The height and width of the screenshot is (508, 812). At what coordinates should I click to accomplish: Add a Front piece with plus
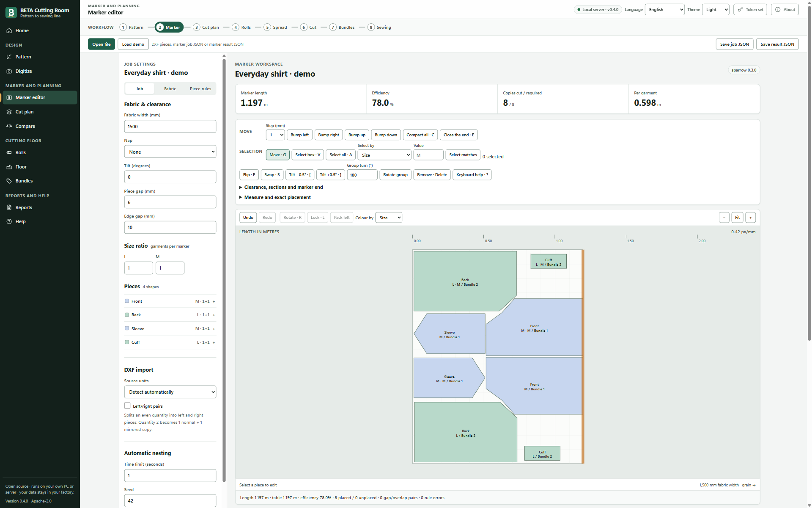[214, 301]
